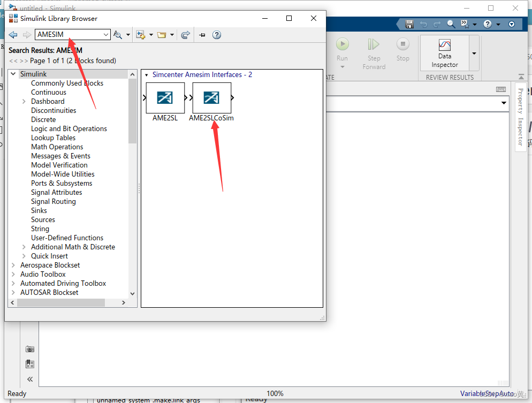Select the String library
This screenshot has width=532, height=403.
pos(40,229)
